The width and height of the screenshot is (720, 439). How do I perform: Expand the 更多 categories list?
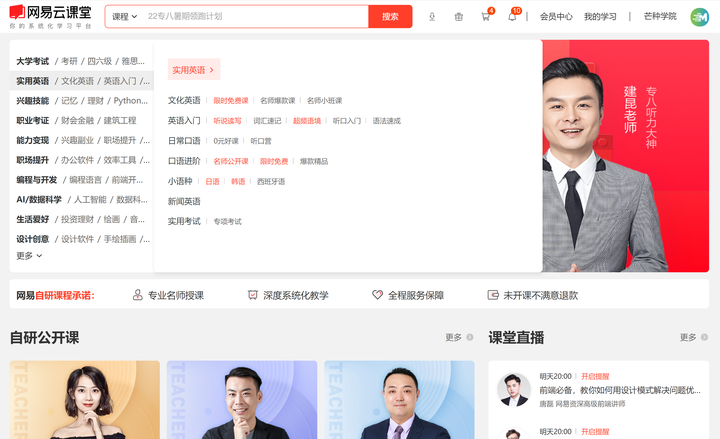29,256
